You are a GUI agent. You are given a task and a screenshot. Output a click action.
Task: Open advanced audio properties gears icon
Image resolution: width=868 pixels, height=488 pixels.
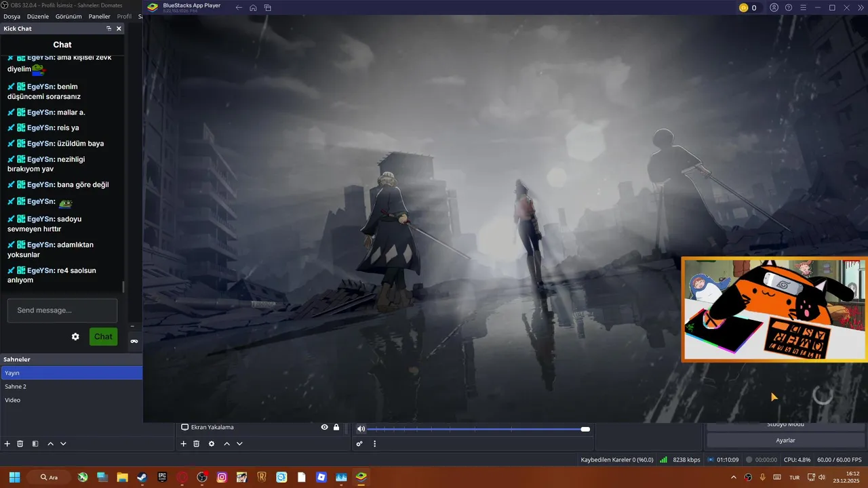point(359,444)
